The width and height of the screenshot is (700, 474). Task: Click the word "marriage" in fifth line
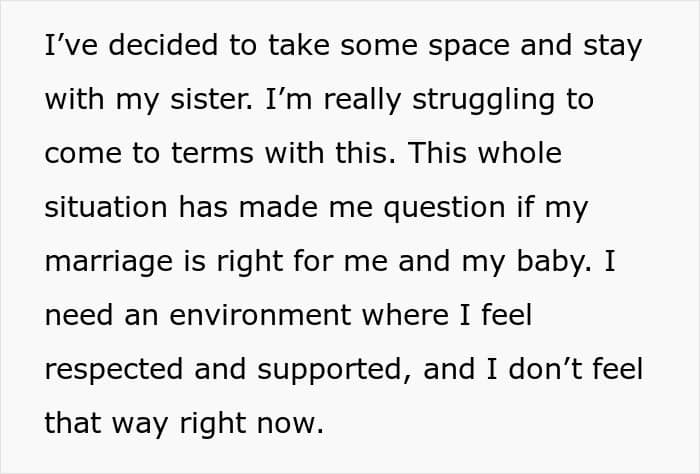coord(108,263)
